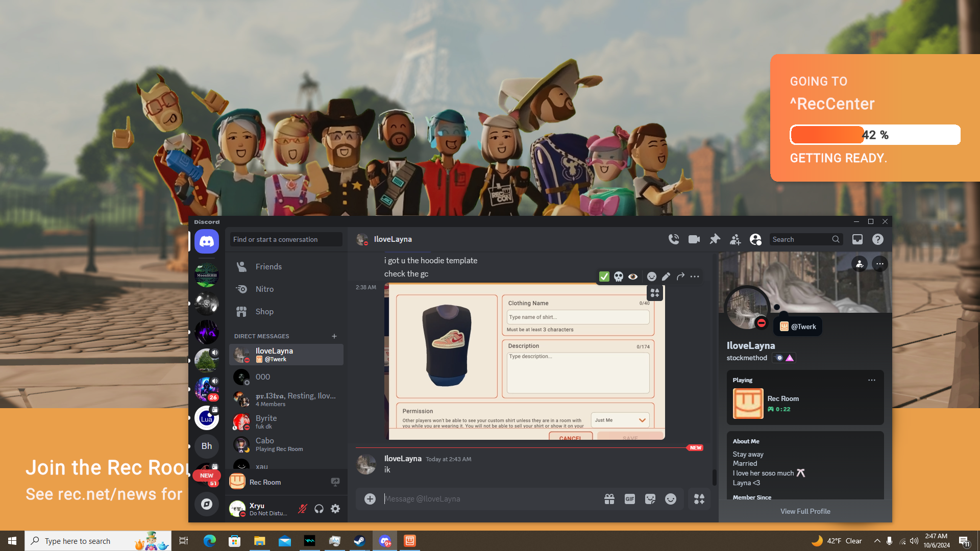Start a video call

tap(694, 239)
